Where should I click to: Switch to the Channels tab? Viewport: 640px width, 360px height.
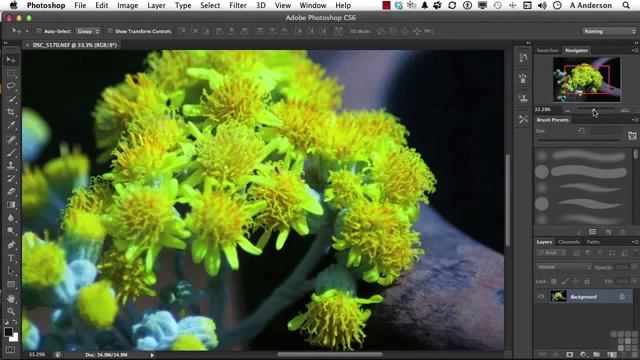pyautogui.click(x=569, y=242)
